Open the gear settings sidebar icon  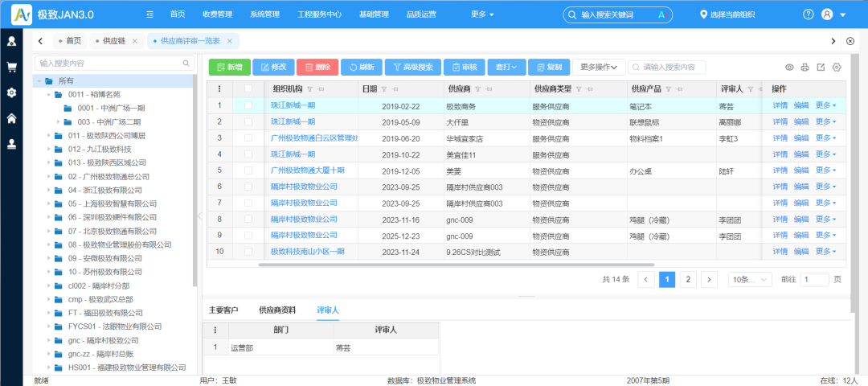[11, 92]
